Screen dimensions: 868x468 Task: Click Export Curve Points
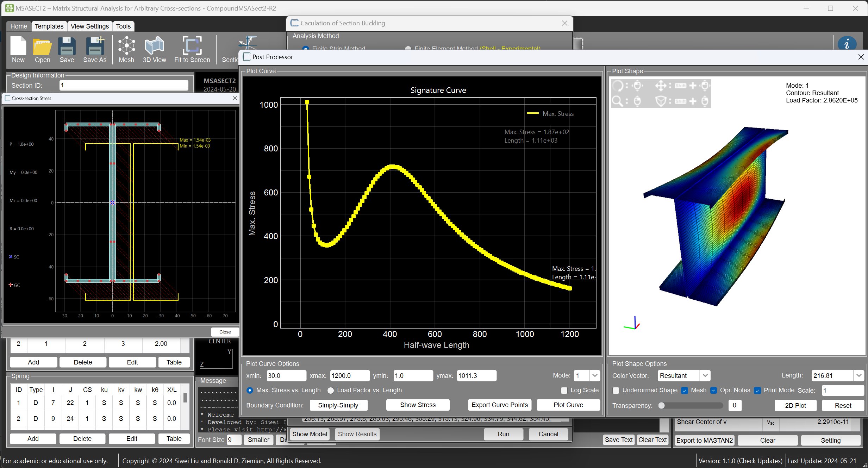pyautogui.click(x=500, y=405)
